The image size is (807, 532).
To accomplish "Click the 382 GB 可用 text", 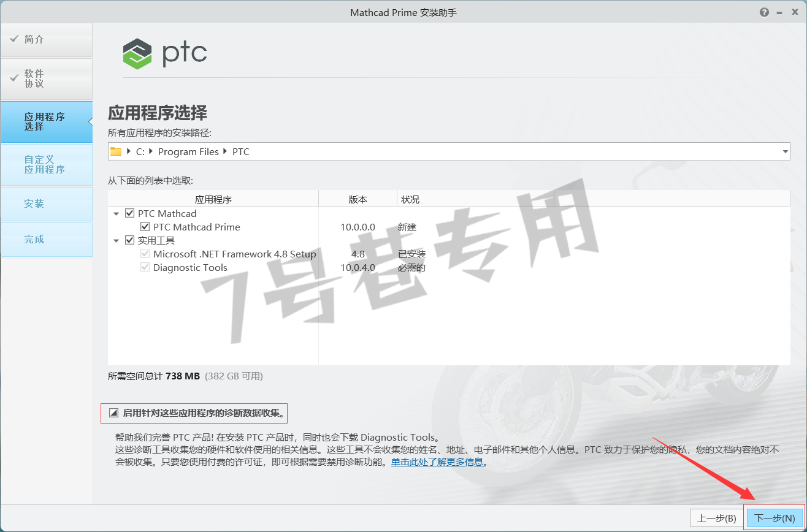I will [234, 376].
